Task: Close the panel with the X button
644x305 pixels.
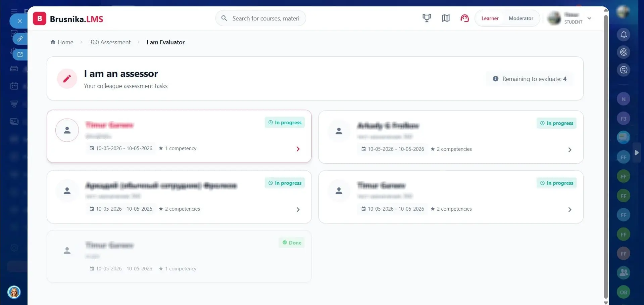Action: pyautogui.click(x=19, y=21)
